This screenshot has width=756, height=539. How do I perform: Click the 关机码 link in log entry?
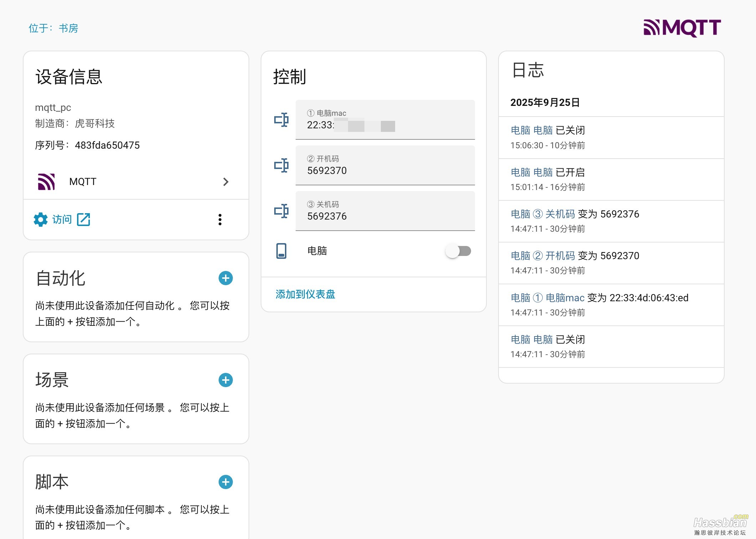click(x=560, y=214)
